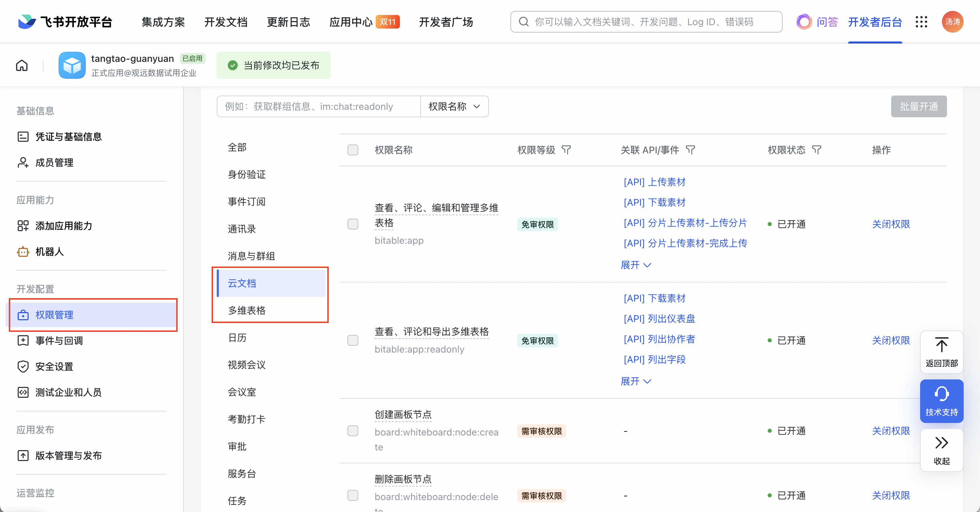This screenshot has height=512, width=980.
Task: Toggle the select-all permissions checkbox
Action: point(353,150)
